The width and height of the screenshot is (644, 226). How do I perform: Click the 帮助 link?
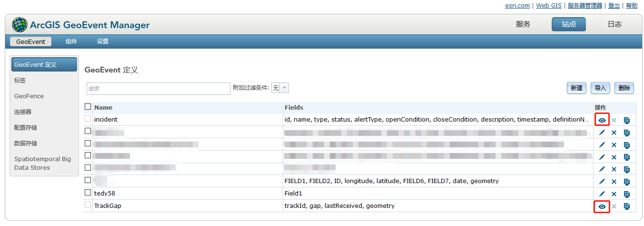click(632, 6)
